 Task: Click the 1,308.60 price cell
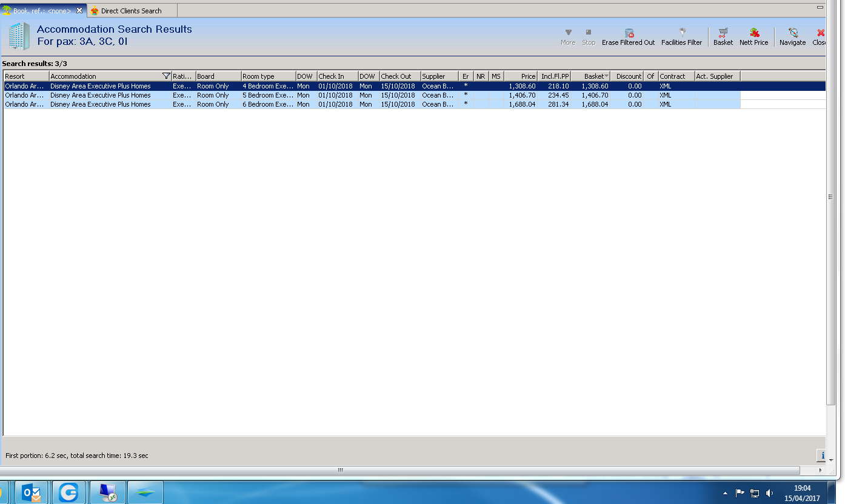coord(522,86)
